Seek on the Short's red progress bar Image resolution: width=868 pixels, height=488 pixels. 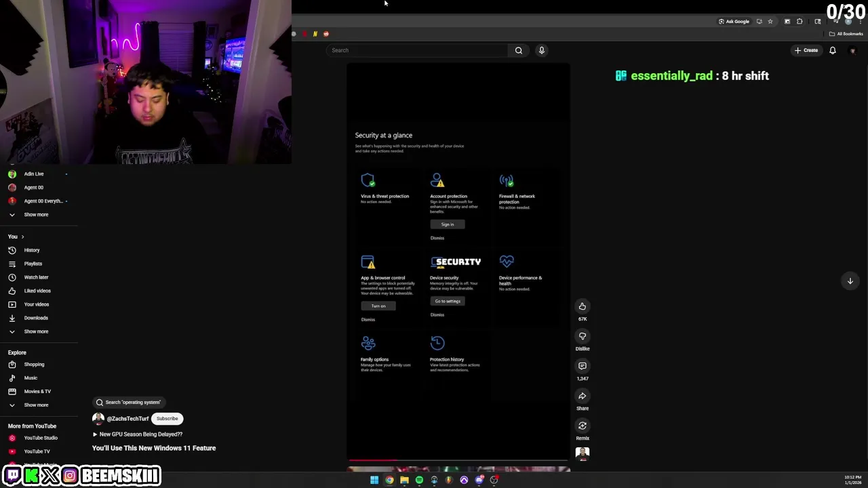coord(458,460)
